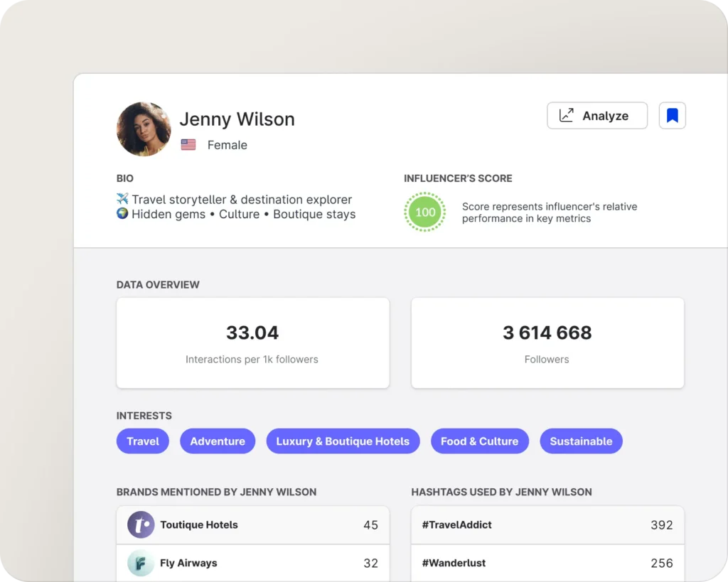Open the #TravelAddict hashtag row
The width and height of the screenshot is (728, 582).
pyautogui.click(x=547, y=525)
